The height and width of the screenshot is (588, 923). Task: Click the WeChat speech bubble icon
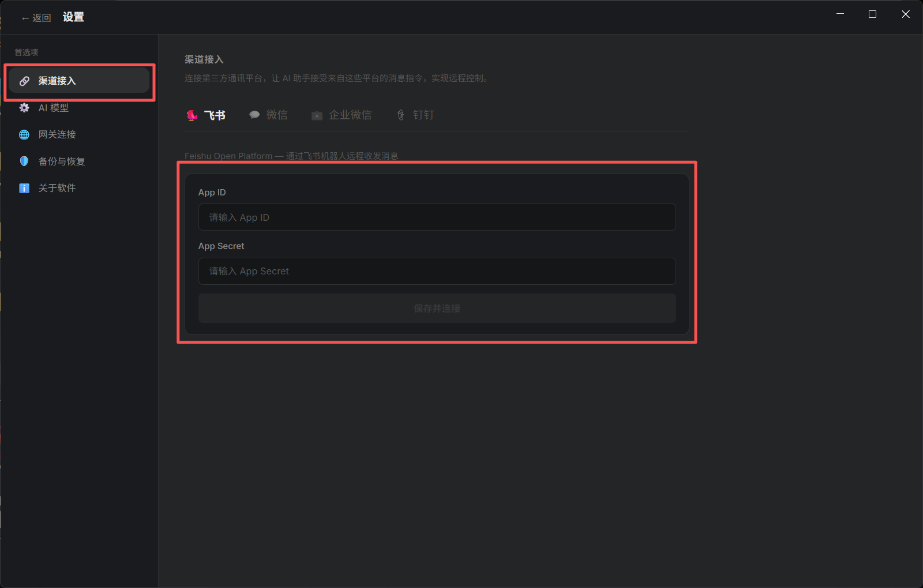pyautogui.click(x=254, y=115)
